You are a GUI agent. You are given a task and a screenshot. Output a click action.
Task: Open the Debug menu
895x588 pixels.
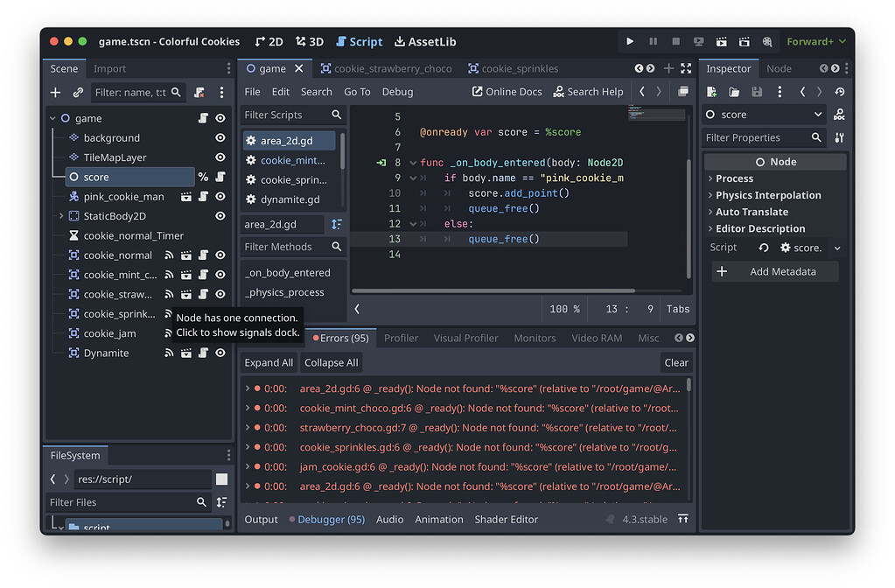pos(398,91)
